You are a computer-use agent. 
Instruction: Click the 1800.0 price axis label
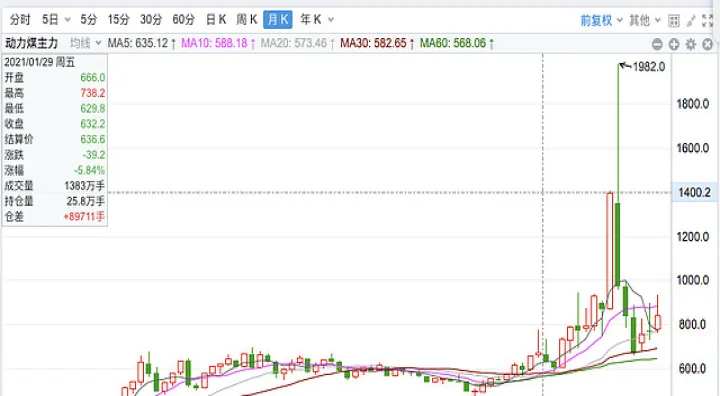point(693,104)
